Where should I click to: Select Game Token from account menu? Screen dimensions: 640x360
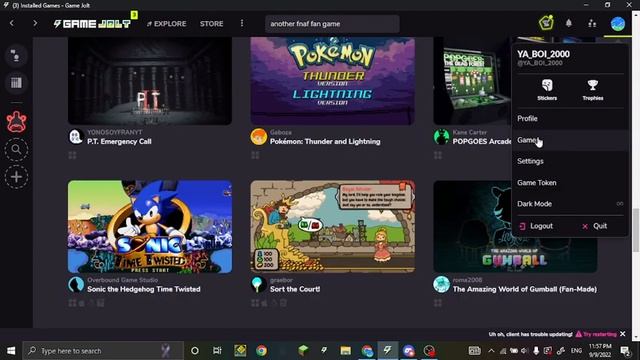[x=570, y=182]
